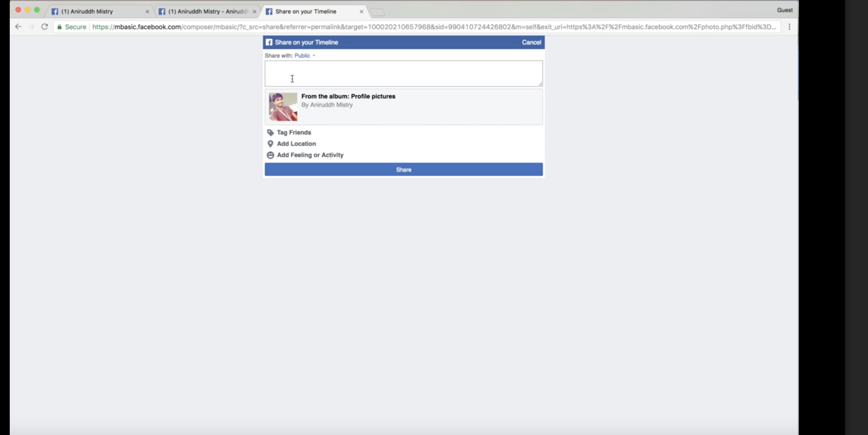The width and height of the screenshot is (868, 435).
Task: Click Cancel to dismiss the dialog
Action: [531, 41]
